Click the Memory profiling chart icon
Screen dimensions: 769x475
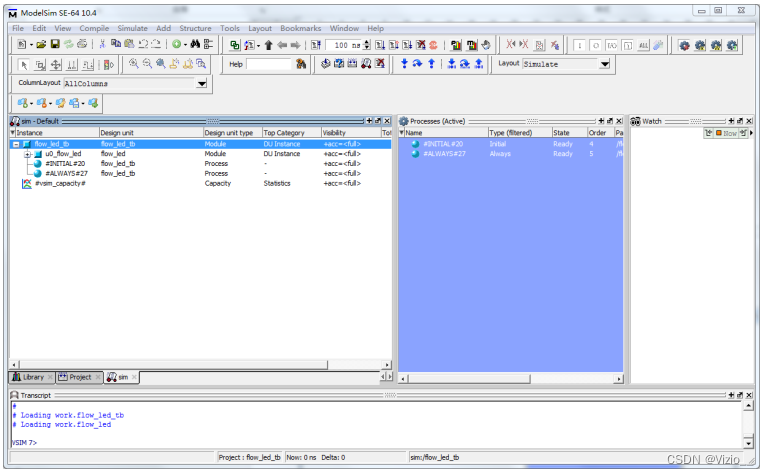point(472,46)
